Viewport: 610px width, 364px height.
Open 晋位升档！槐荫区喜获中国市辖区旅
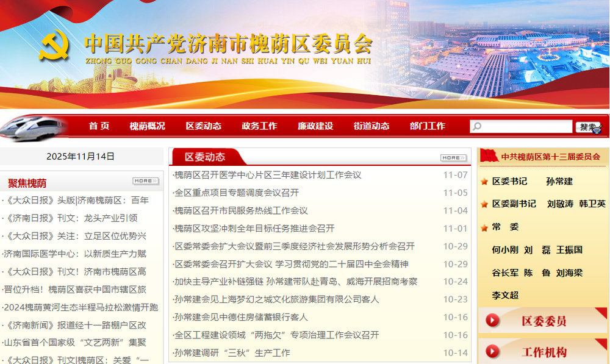(74, 290)
